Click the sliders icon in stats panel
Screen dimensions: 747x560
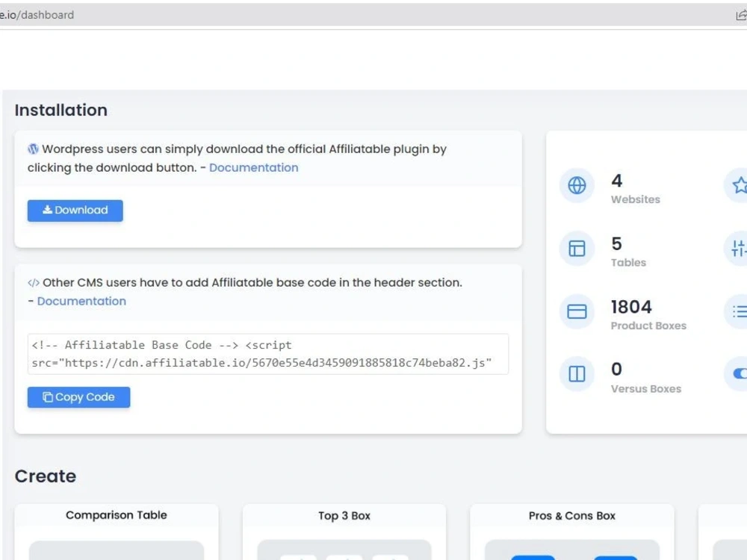739,248
